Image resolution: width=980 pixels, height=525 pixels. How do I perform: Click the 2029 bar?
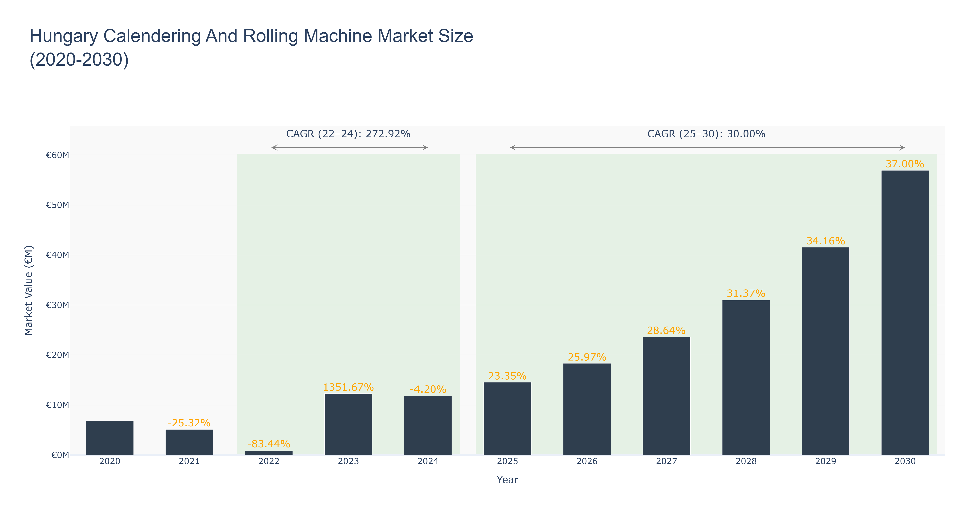pos(825,351)
